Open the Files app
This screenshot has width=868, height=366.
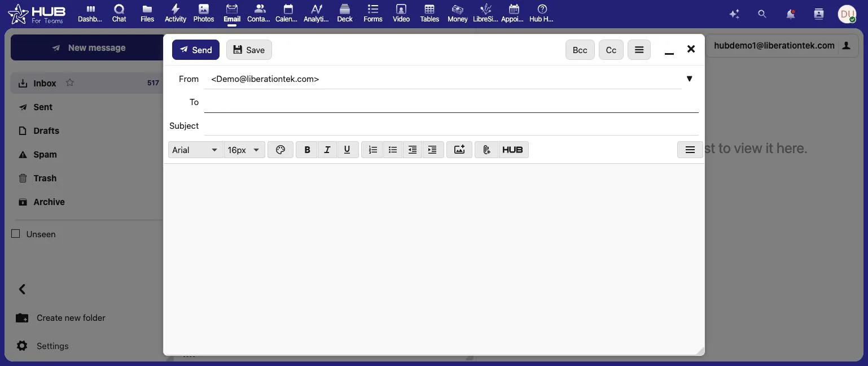click(147, 14)
